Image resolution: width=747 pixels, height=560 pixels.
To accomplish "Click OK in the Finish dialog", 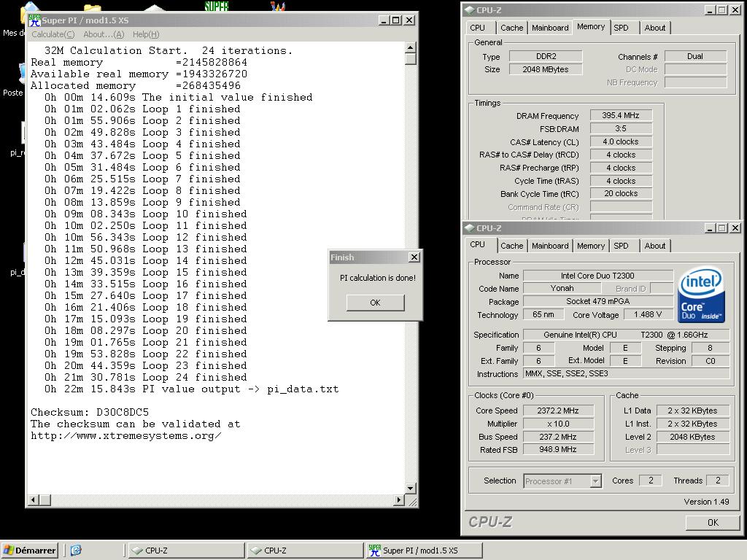I will click(x=376, y=303).
